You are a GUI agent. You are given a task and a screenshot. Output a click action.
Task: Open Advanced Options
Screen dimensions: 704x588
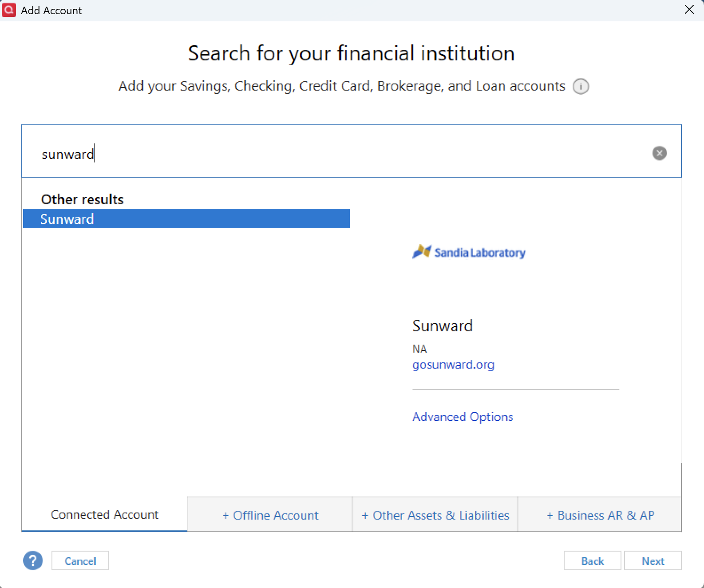(x=463, y=417)
